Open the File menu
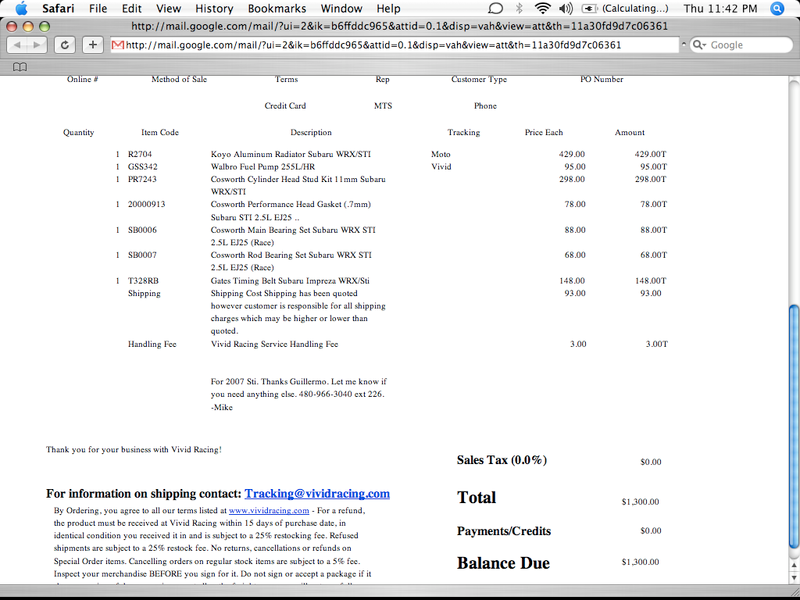 (x=98, y=9)
